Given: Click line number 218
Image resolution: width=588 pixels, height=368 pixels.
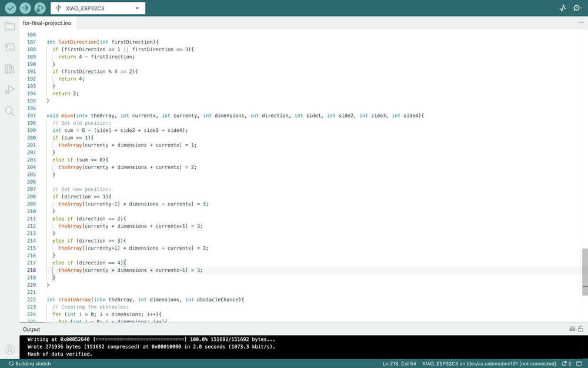Looking at the screenshot, I should click(x=32, y=270).
